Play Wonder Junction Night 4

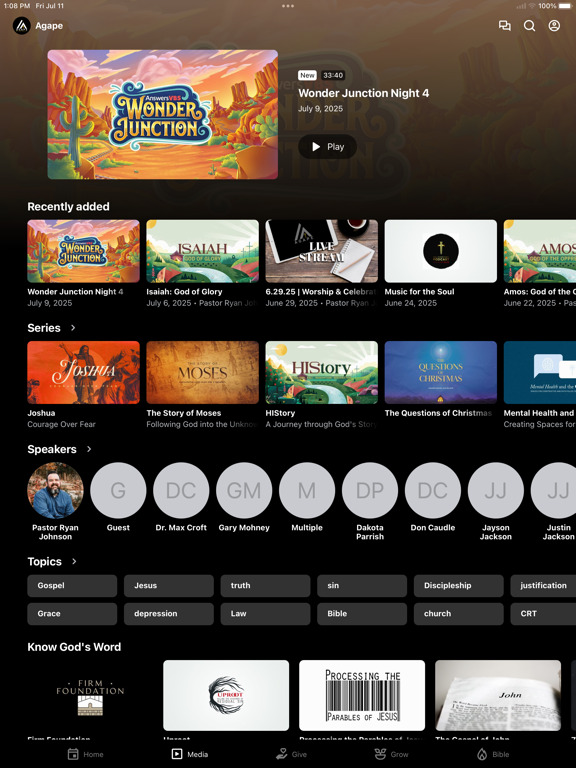point(328,146)
